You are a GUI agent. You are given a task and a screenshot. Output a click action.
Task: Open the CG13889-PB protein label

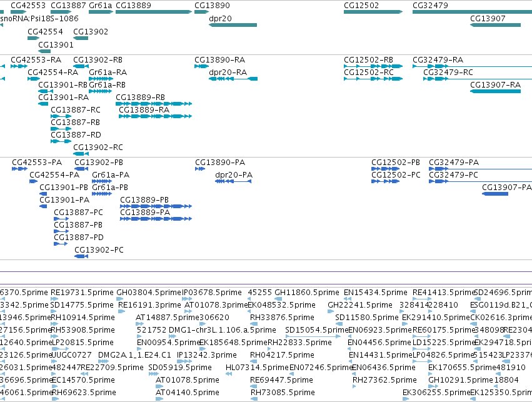(144, 201)
